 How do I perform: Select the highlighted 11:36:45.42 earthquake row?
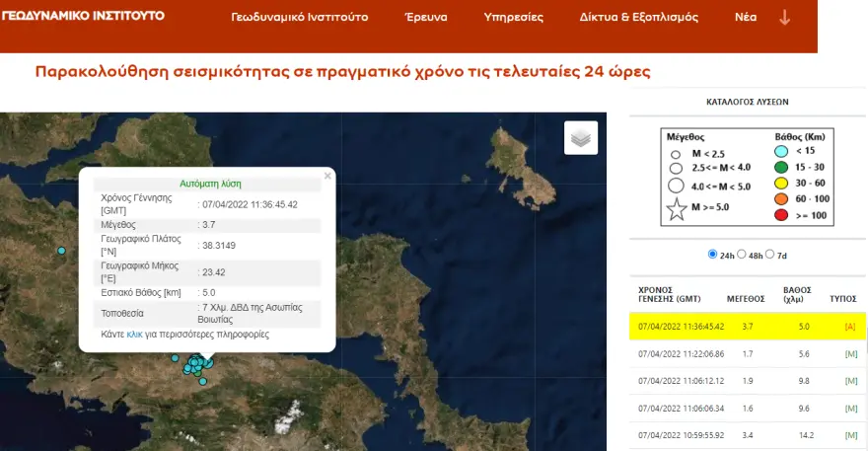(x=748, y=326)
